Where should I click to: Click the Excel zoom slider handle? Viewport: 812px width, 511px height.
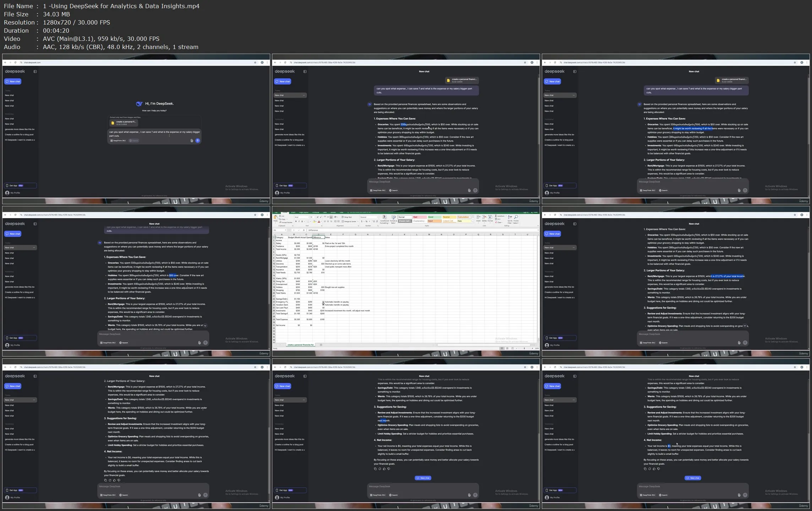click(x=524, y=348)
